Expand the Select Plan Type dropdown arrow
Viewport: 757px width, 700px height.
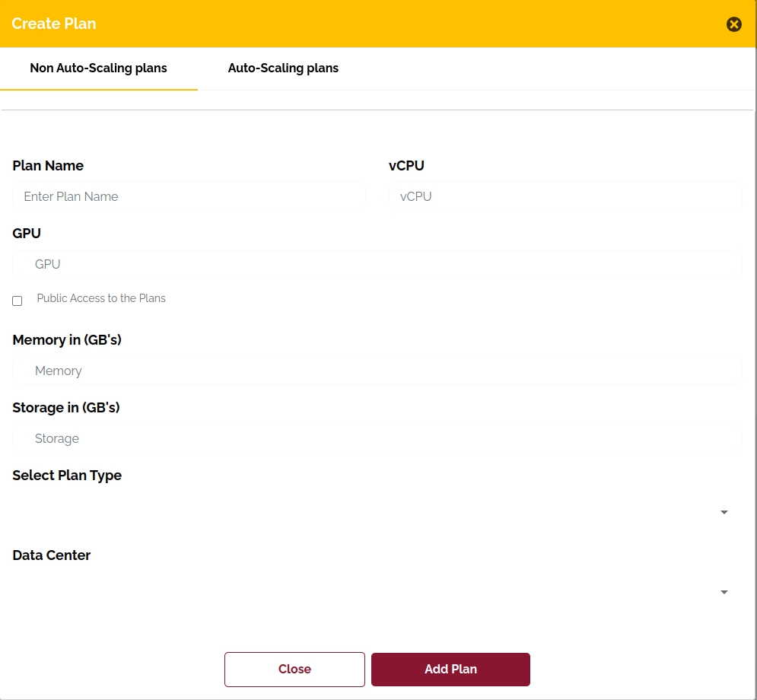tap(724, 513)
